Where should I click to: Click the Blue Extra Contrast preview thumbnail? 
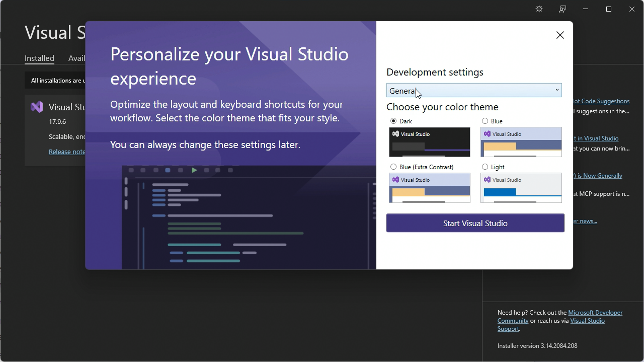430,188
